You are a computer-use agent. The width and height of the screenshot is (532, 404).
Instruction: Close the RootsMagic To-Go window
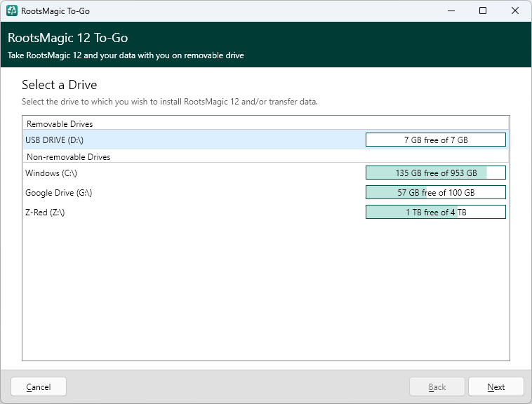coord(515,11)
